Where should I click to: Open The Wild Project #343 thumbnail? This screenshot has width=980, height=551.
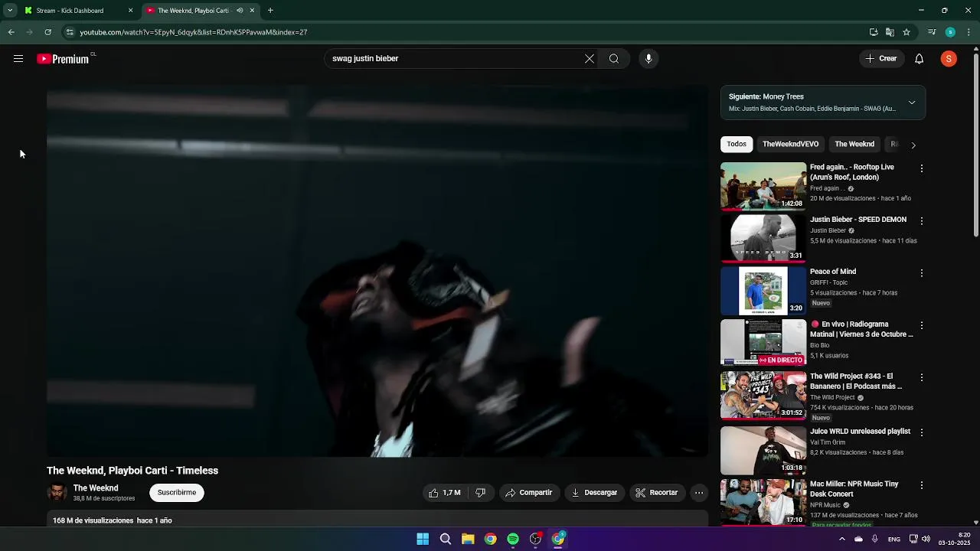763,395
